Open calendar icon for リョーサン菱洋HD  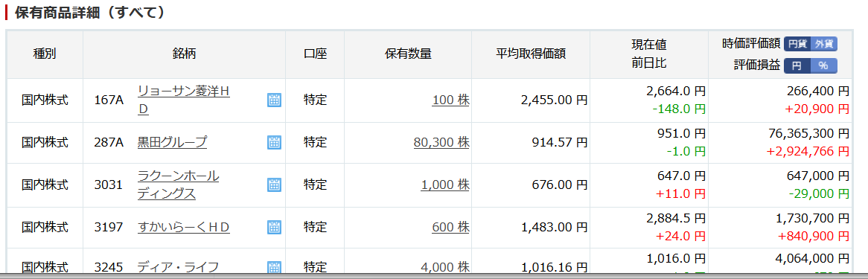(x=274, y=100)
